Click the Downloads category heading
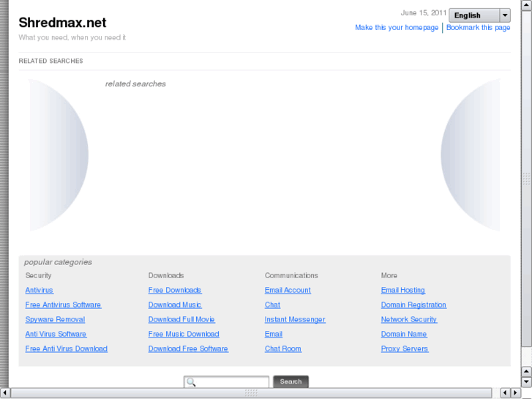 point(166,275)
